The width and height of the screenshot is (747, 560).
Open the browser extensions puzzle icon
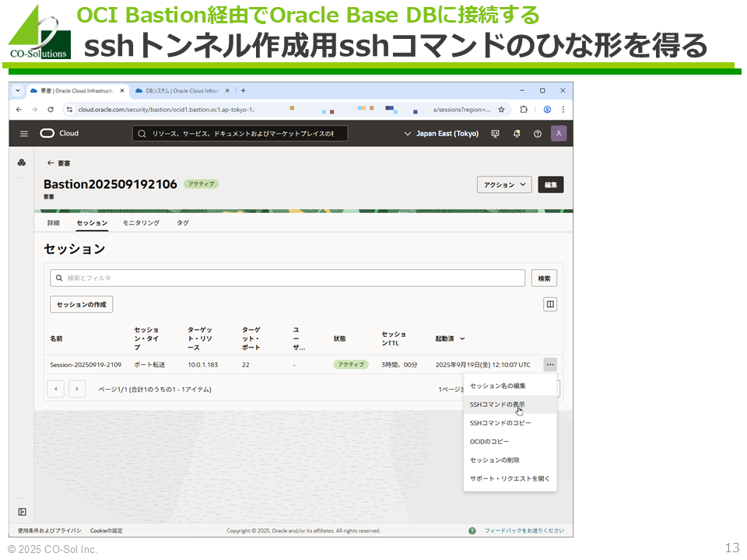coord(524,110)
